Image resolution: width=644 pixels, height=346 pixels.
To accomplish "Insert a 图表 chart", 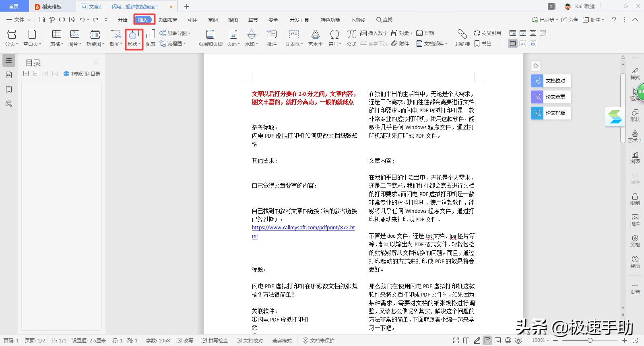I will (151, 38).
